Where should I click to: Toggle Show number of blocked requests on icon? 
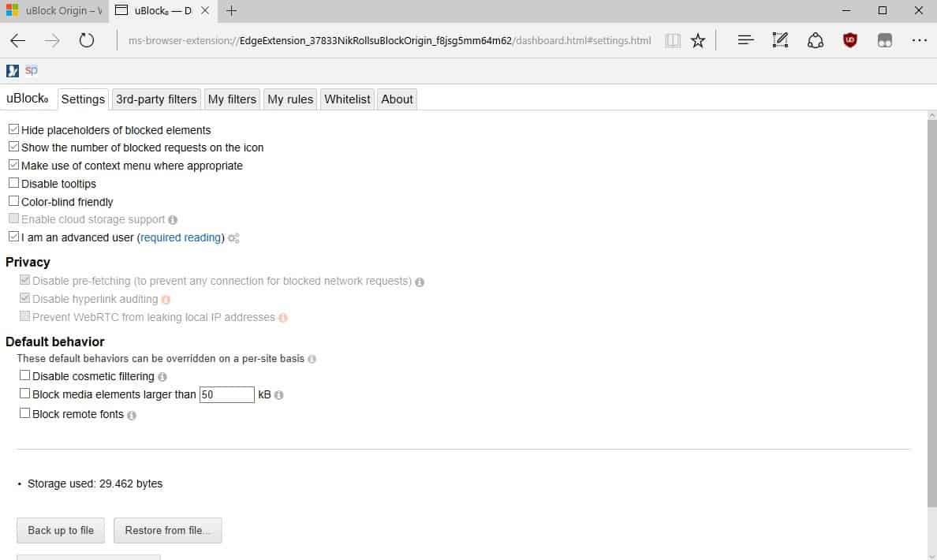coord(13,147)
